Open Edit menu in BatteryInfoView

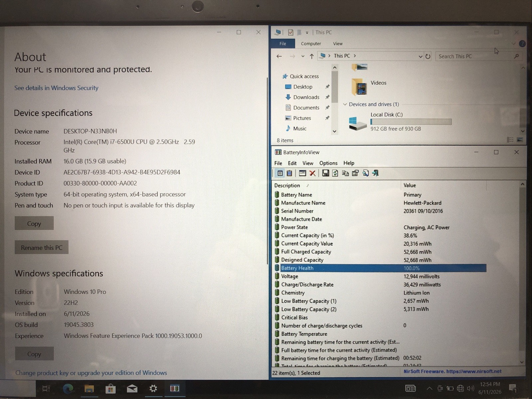click(292, 163)
